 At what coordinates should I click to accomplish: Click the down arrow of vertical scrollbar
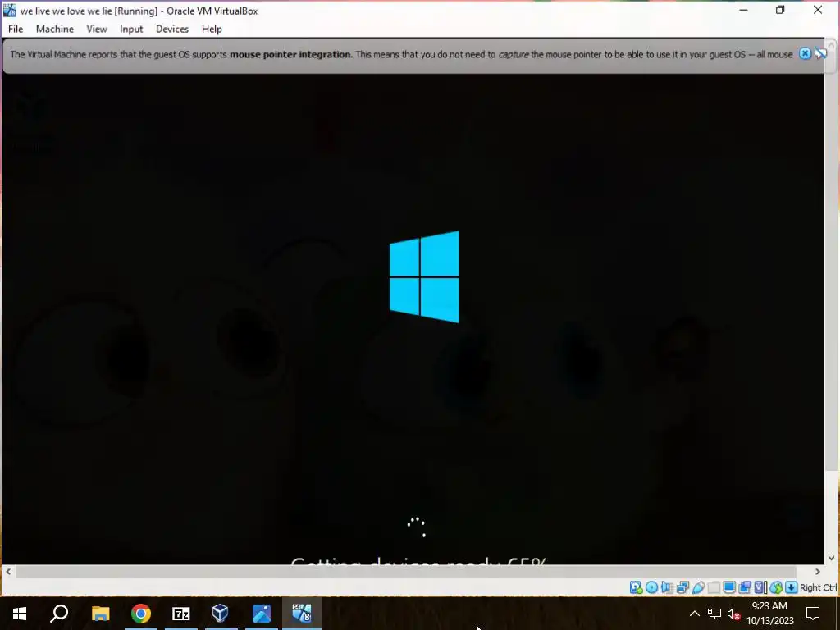click(832, 558)
